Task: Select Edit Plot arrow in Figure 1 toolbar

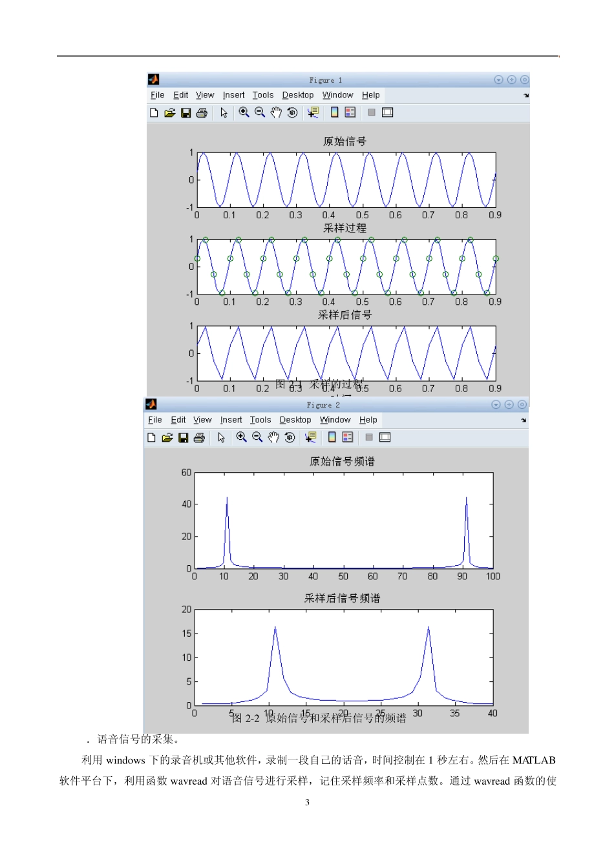Action: 224,112
